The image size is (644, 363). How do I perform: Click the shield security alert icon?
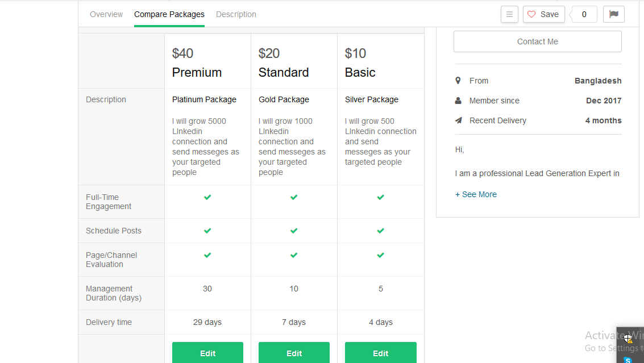pyautogui.click(x=627, y=338)
